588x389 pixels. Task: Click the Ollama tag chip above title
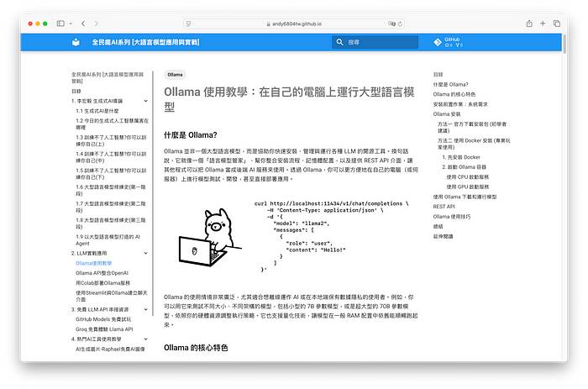coord(175,75)
